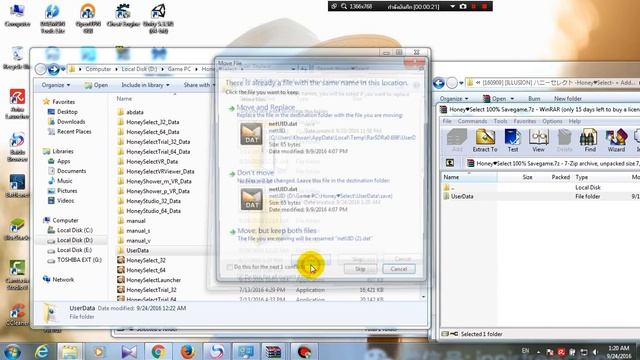Screen dimensions: 640x360
Task: Click WinRAR Delete toolbar icon
Action: [564, 140]
